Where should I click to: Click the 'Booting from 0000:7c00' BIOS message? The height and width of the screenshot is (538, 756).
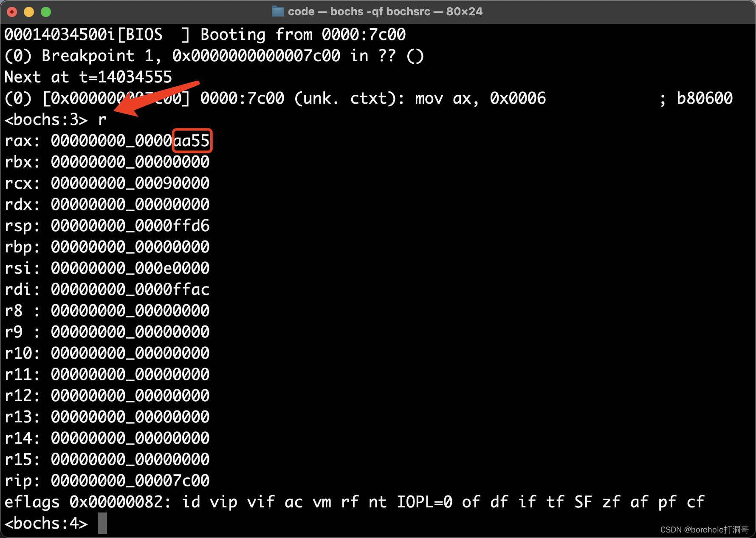pos(303,34)
